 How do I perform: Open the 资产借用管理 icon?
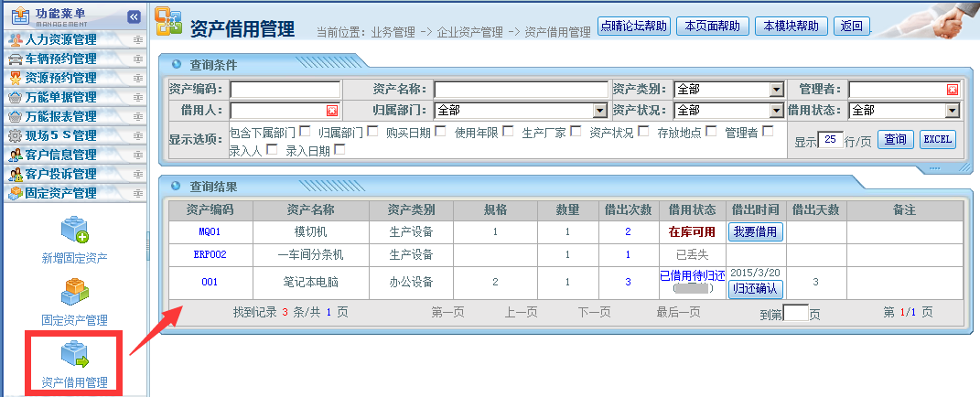(x=74, y=355)
